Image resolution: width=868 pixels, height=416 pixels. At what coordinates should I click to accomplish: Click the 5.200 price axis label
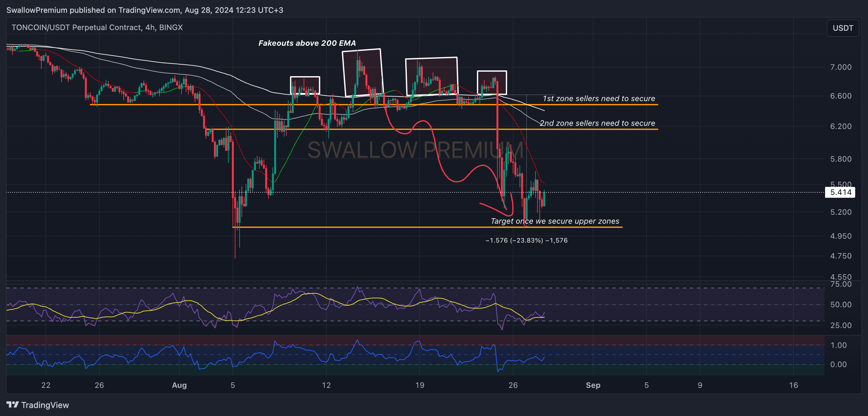coord(840,212)
